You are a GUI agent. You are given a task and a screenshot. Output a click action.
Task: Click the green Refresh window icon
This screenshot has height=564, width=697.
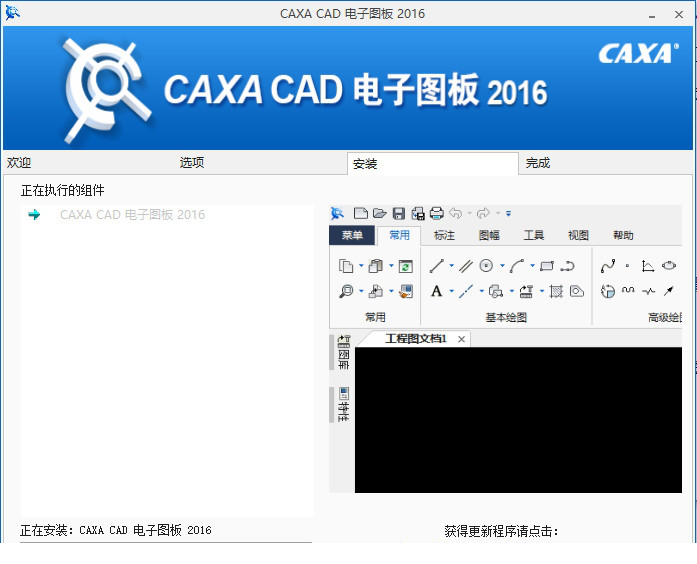coord(405,266)
